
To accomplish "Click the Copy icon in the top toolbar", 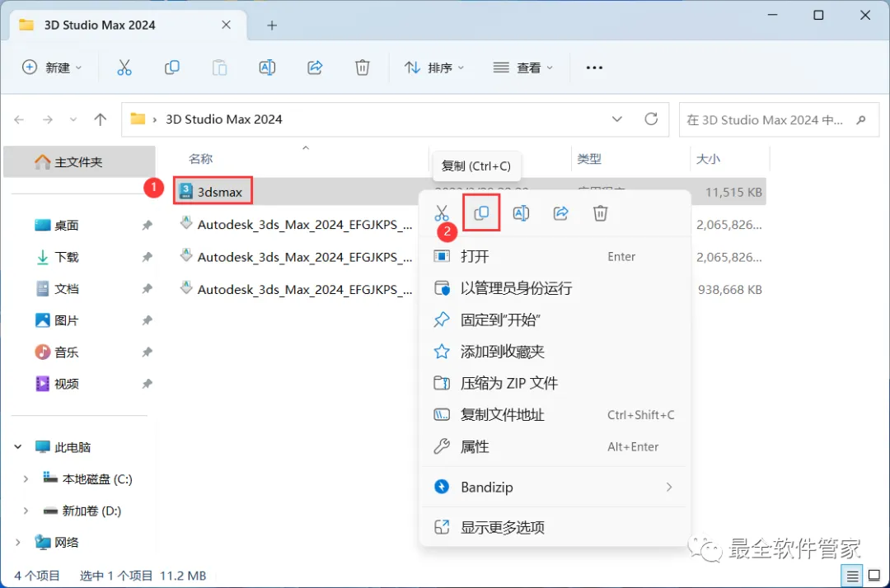I will pos(172,68).
